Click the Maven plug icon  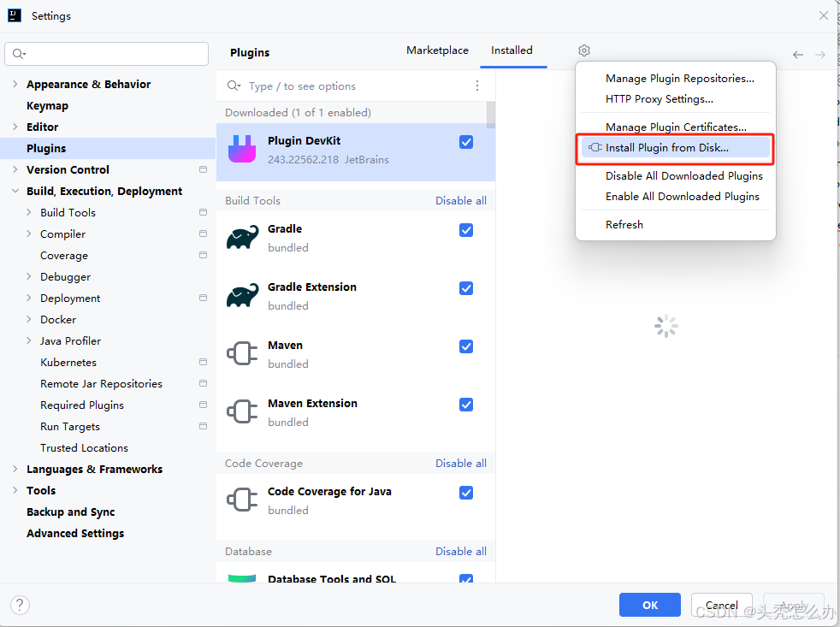click(242, 353)
